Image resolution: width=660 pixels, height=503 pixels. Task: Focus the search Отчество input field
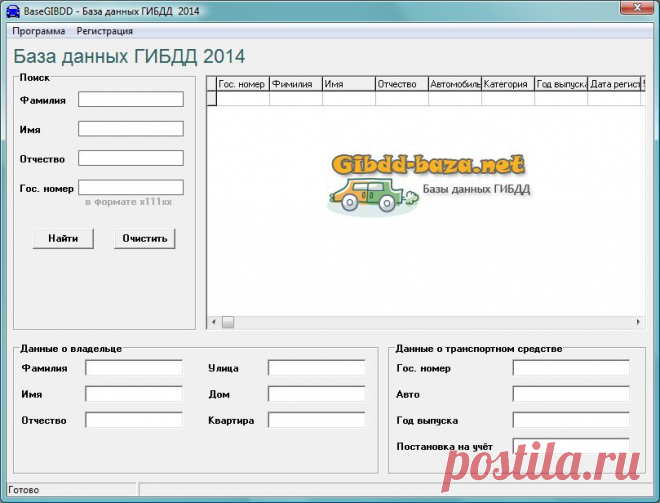tap(131, 158)
